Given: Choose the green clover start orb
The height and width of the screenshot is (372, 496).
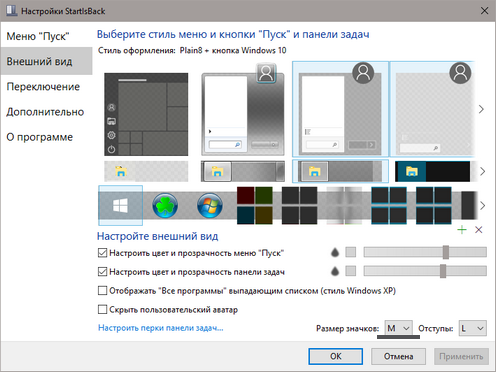Looking at the screenshot, I should tap(165, 206).
